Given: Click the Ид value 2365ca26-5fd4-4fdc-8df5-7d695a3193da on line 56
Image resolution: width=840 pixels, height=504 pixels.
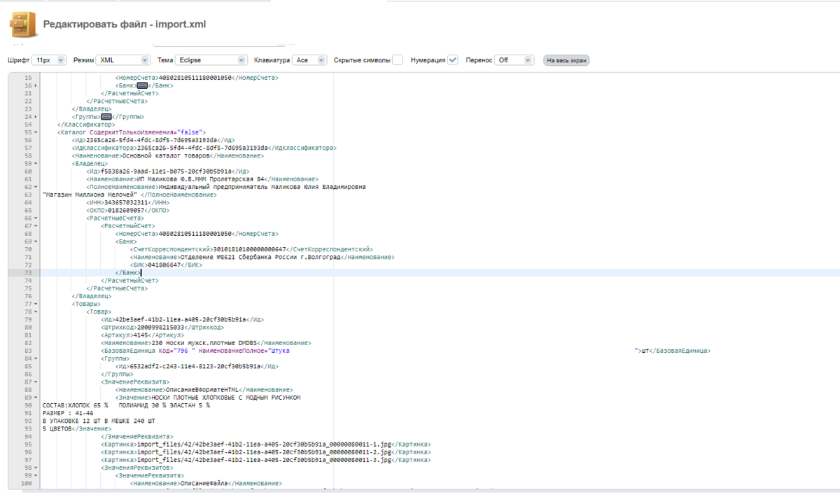Looking at the screenshot, I should [x=152, y=140].
